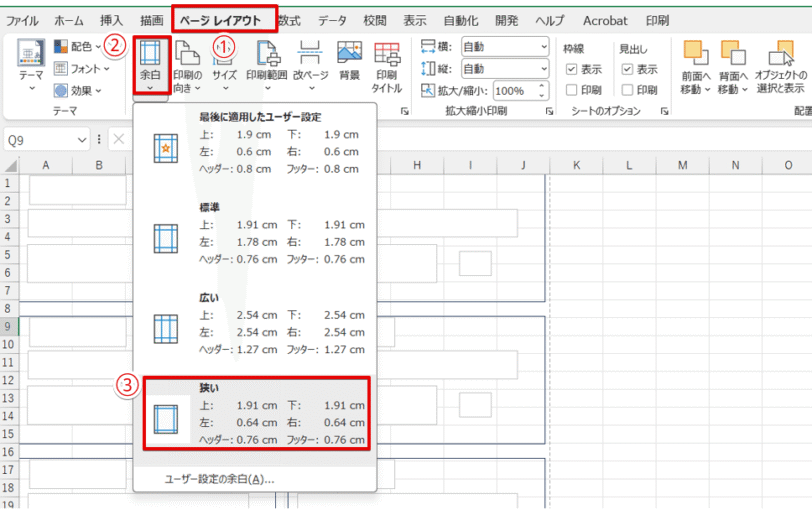Open 前面へ移動 dropdown arrow
Viewport: 812px width, 515px height.
click(x=707, y=90)
